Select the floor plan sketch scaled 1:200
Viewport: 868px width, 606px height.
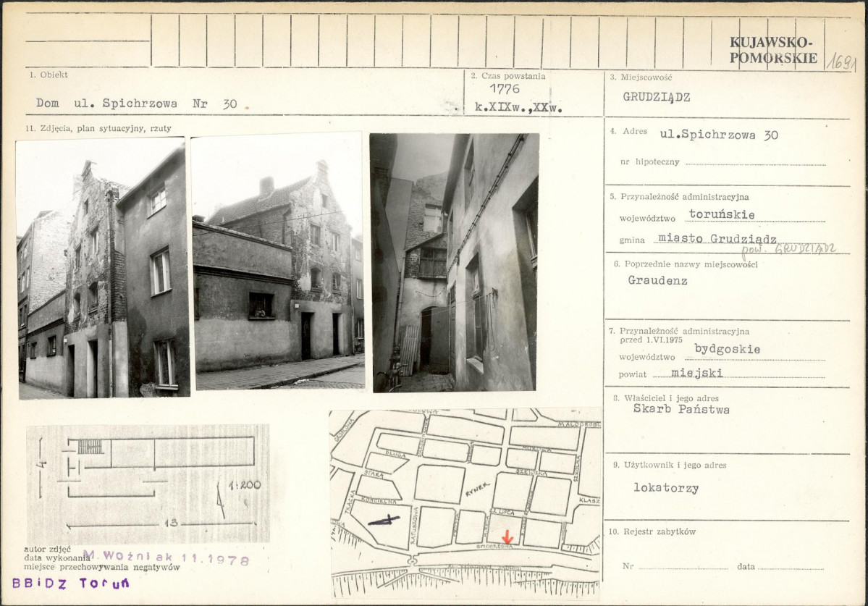click(x=148, y=483)
